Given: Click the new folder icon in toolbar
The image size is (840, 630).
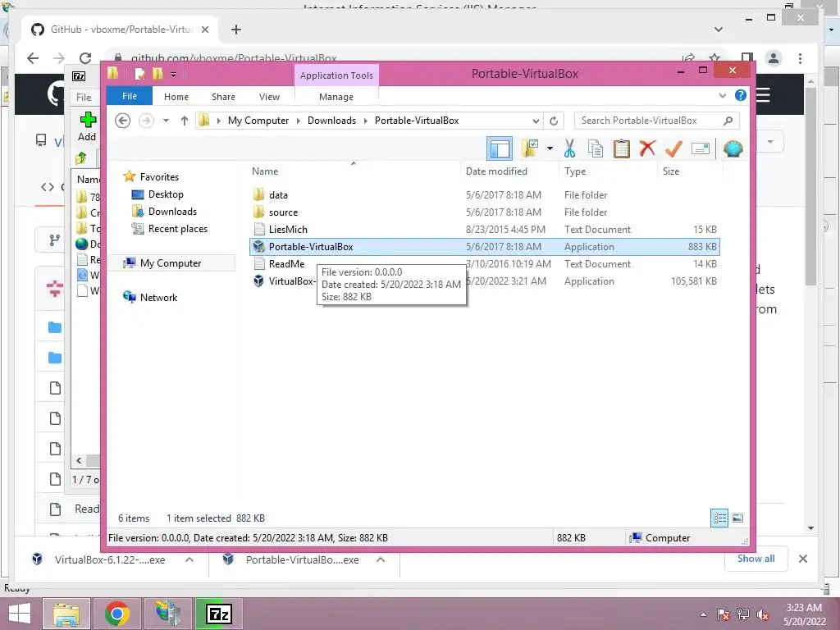Looking at the screenshot, I should point(530,148).
